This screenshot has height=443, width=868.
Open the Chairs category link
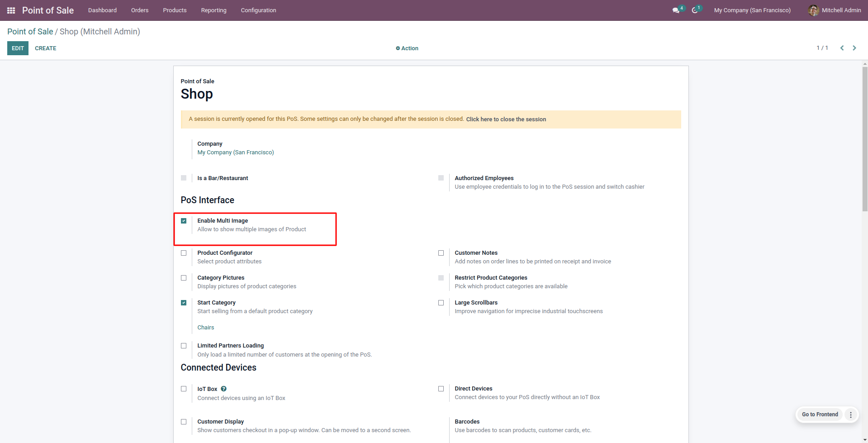(x=206, y=328)
